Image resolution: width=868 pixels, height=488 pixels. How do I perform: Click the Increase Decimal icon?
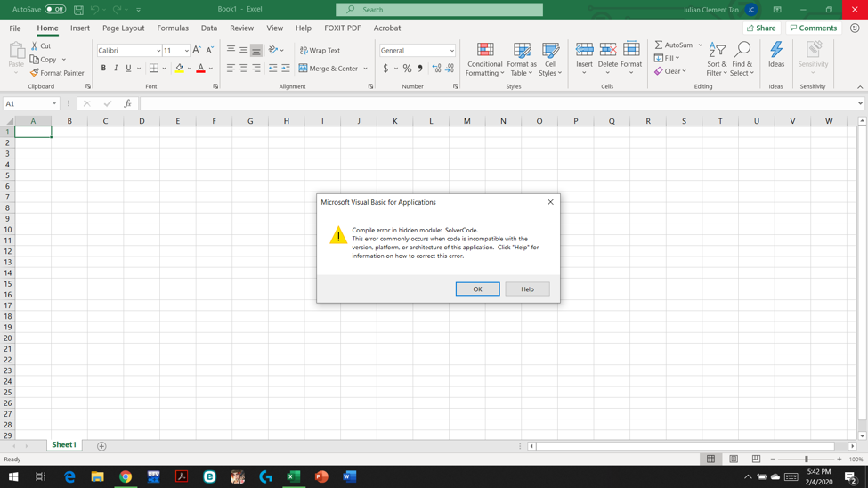(x=437, y=69)
